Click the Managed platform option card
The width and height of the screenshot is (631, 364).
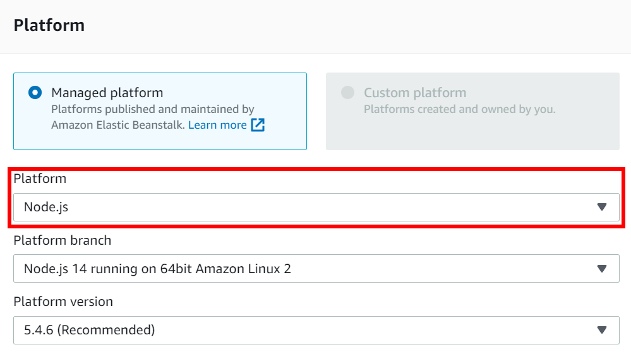click(x=160, y=111)
